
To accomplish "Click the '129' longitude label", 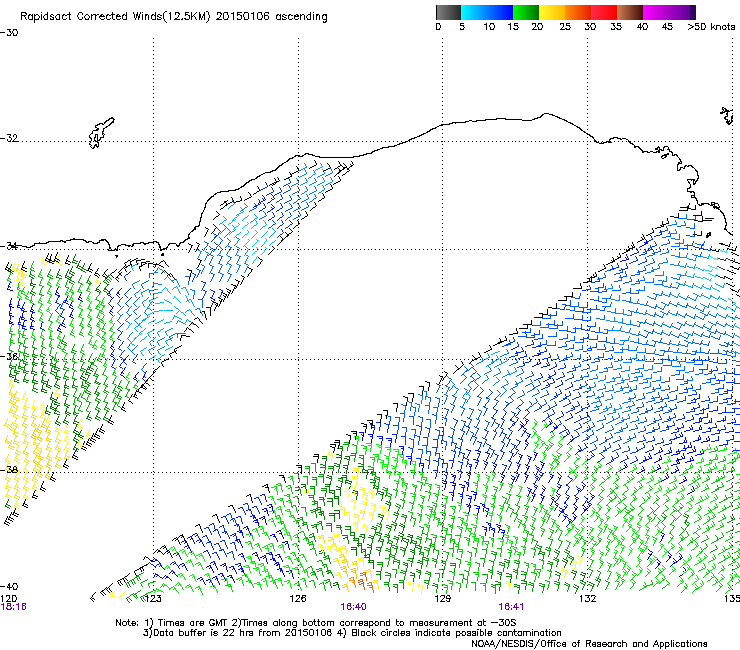I will 442,599.
